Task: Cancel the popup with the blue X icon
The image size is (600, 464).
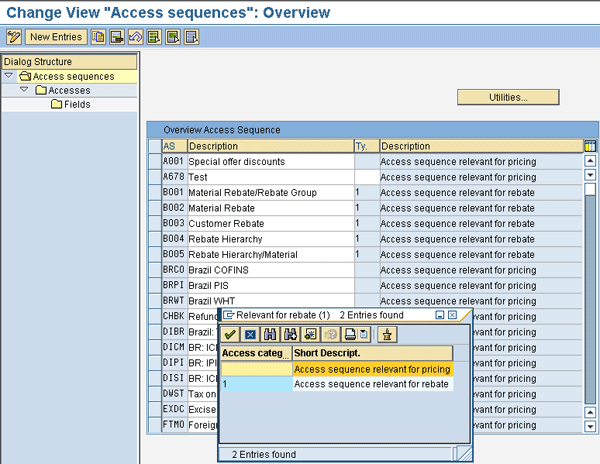Action: tap(250, 335)
